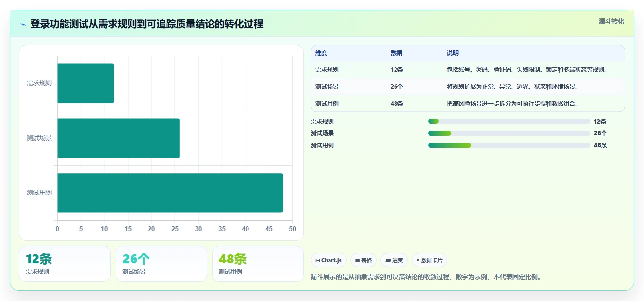Open the 26个 测试场景 data card

point(161,264)
